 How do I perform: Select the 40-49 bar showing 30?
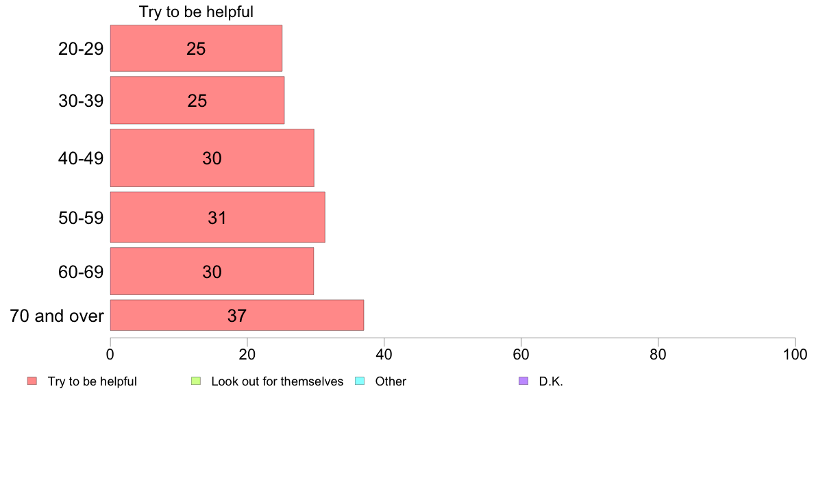pyautogui.click(x=212, y=157)
